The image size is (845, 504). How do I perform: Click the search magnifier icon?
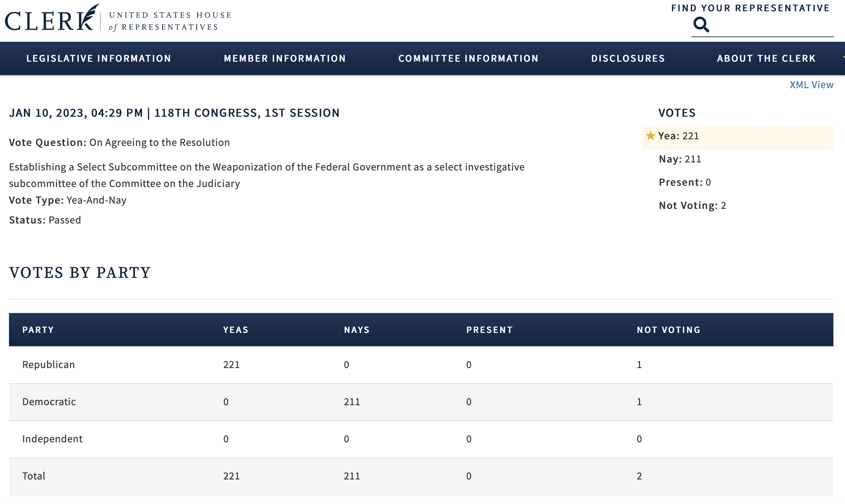(x=701, y=25)
